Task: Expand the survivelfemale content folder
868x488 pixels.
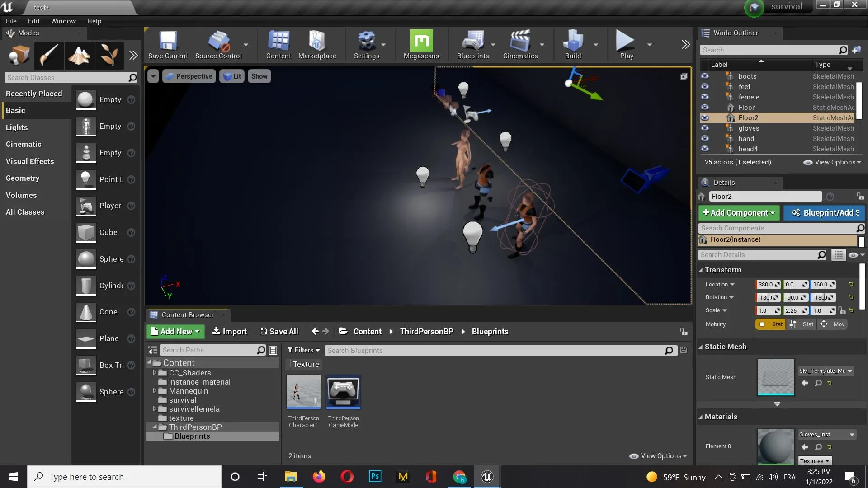Action: (155, 408)
